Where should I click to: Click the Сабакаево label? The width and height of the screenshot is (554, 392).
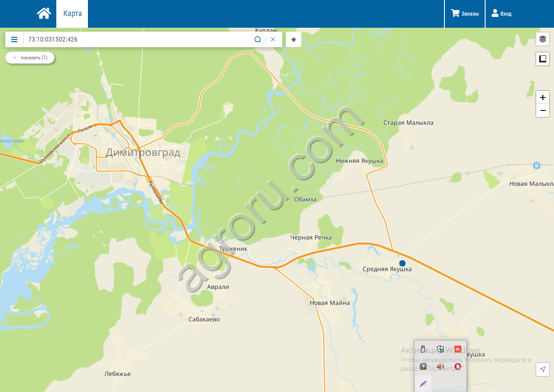coord(204,319)
